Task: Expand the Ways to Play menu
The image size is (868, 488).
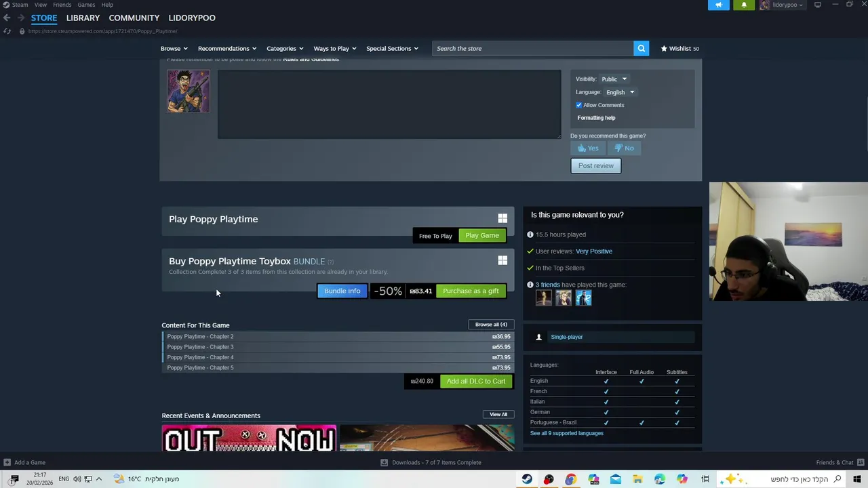Action: pos(335,48)
